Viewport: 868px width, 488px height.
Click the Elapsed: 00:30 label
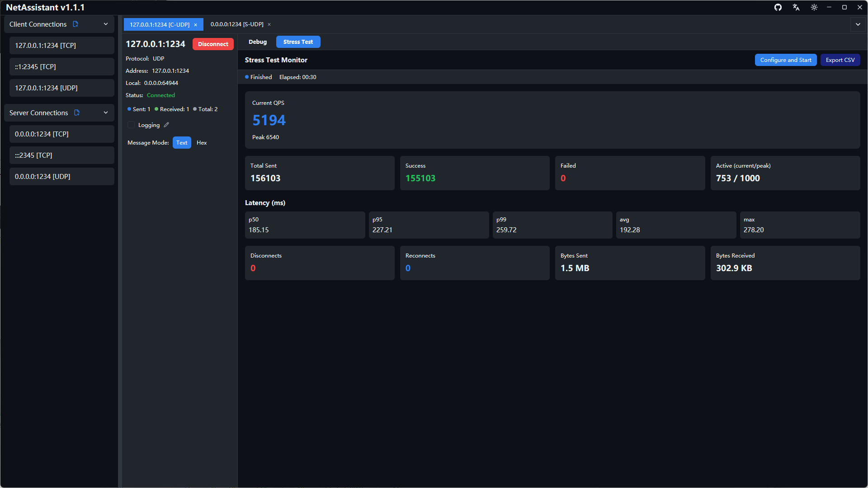coord(298,77)
